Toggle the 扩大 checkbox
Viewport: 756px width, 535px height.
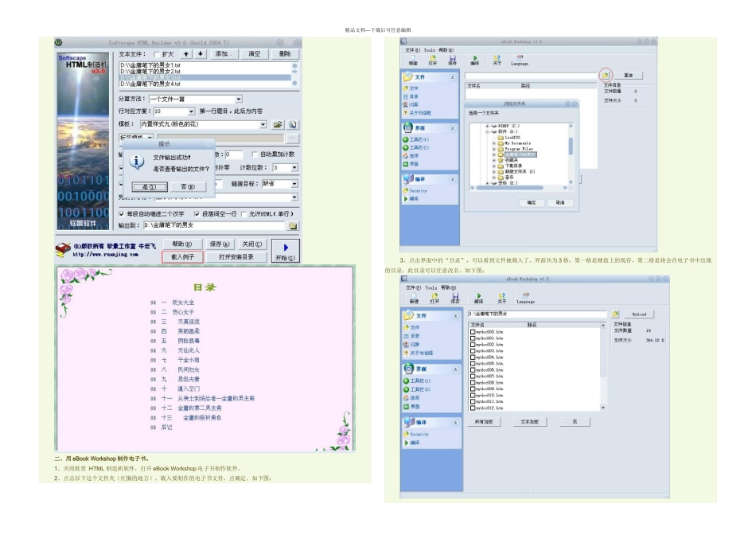(x=156, y=53)
